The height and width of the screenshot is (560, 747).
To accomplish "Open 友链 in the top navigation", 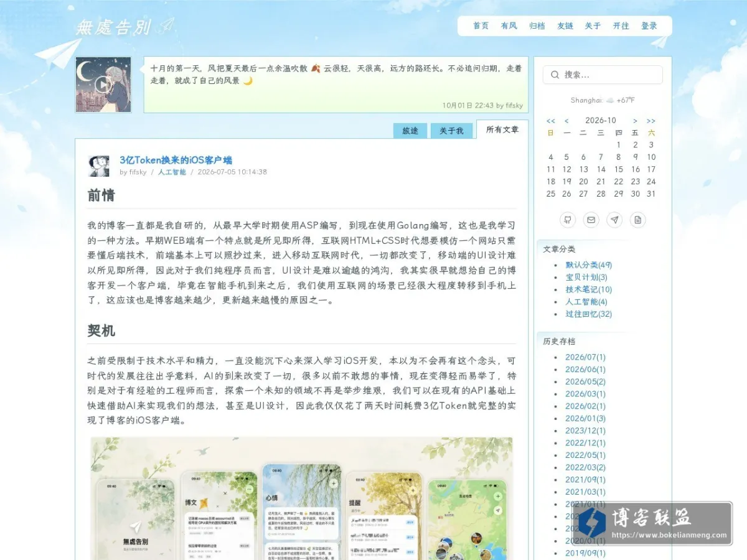I will 565,26.
